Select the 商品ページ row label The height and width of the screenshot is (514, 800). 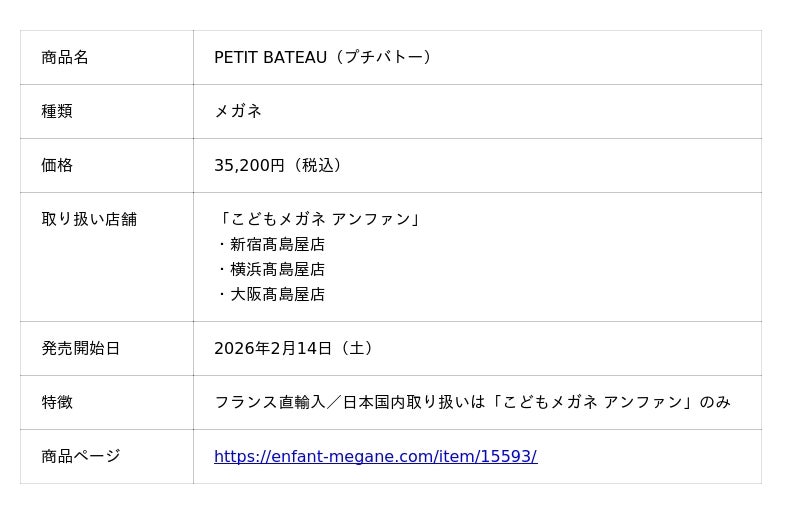[81, 457]
